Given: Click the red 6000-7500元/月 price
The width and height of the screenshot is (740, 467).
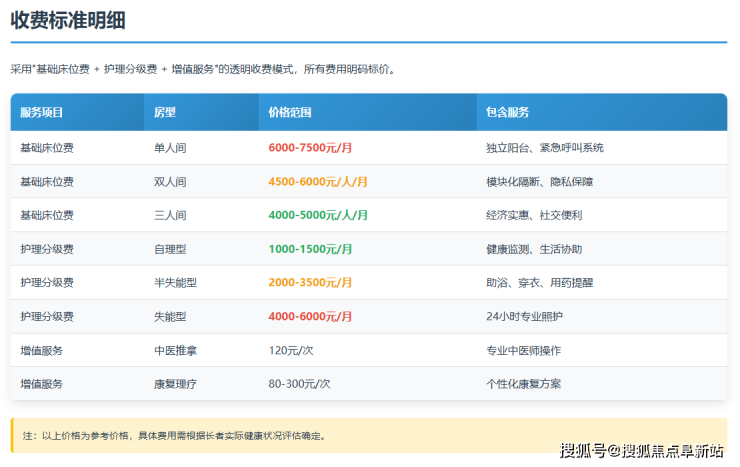Looking at the screenshot, I should (x=310, y=147).
